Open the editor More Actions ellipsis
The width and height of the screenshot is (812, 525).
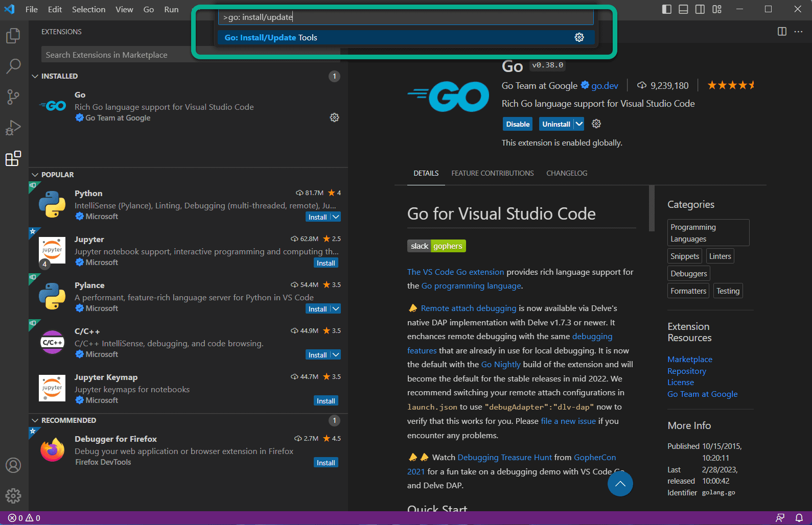tap(798, 32)
